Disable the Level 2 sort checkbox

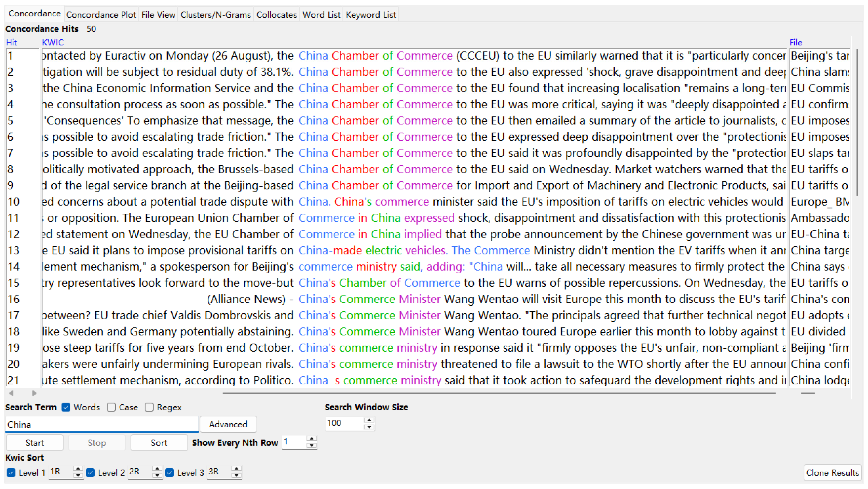90,473
